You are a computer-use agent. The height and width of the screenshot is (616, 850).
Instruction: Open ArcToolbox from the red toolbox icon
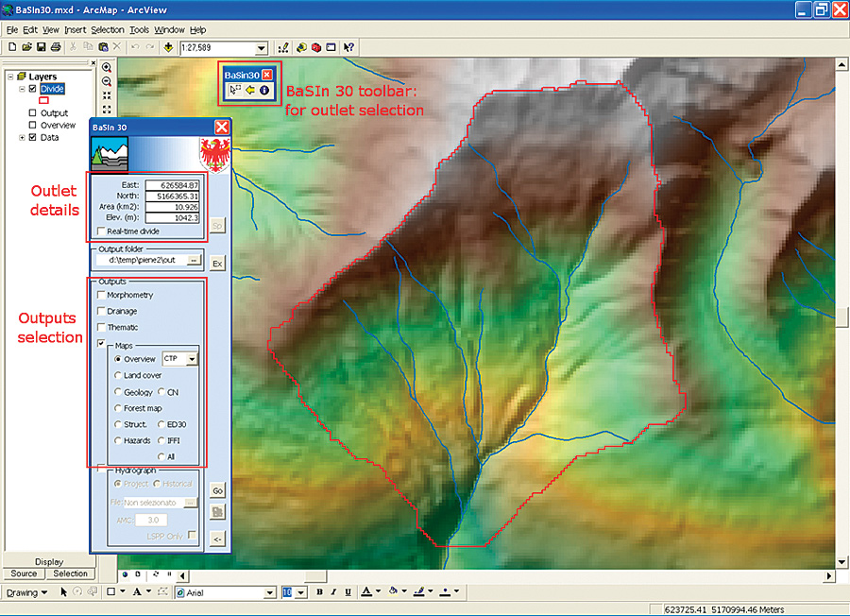pos(315,47)
